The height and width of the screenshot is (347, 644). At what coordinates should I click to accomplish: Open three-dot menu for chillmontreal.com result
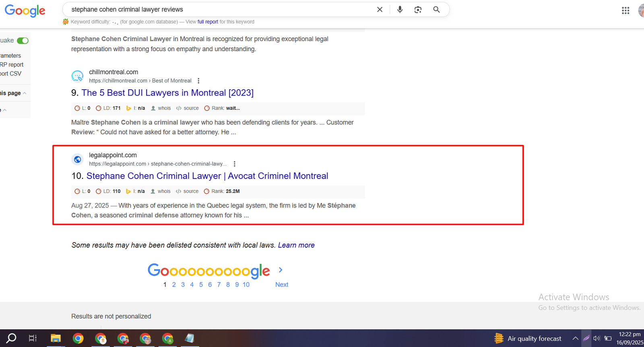(198, 81)
